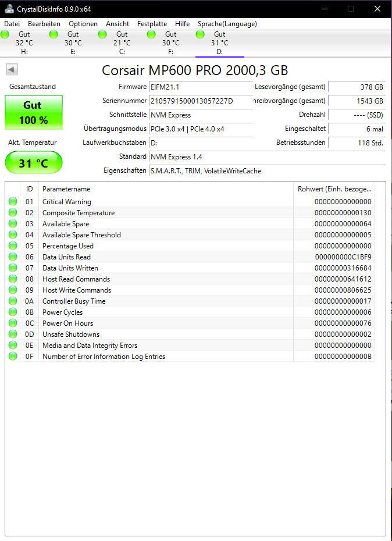
Task: Open the Bearbeiten menu
Action: click(44, 24)
